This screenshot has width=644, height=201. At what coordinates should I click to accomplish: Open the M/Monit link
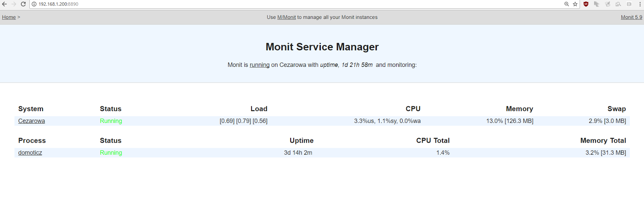pyautogui.click(x=287, y=17)
